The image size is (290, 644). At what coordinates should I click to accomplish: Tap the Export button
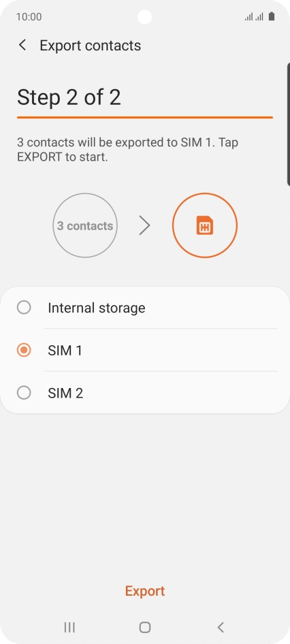click(x=145, y=591)
